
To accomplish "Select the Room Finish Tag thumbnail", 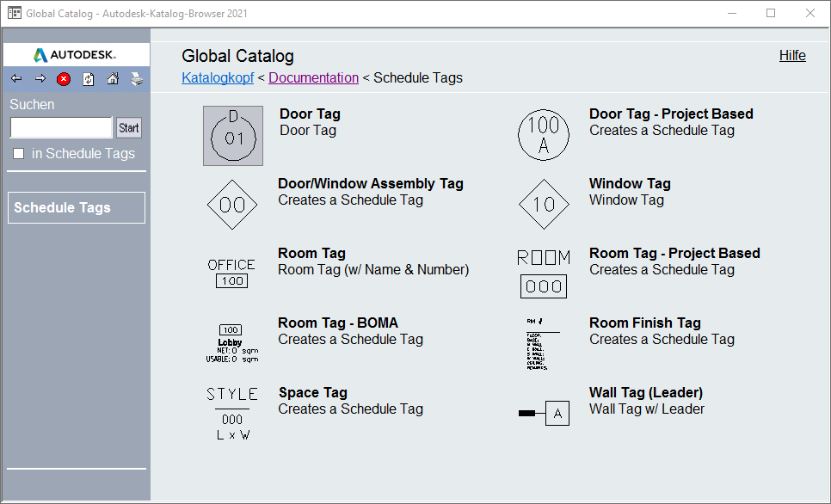I will pos(542,344).
